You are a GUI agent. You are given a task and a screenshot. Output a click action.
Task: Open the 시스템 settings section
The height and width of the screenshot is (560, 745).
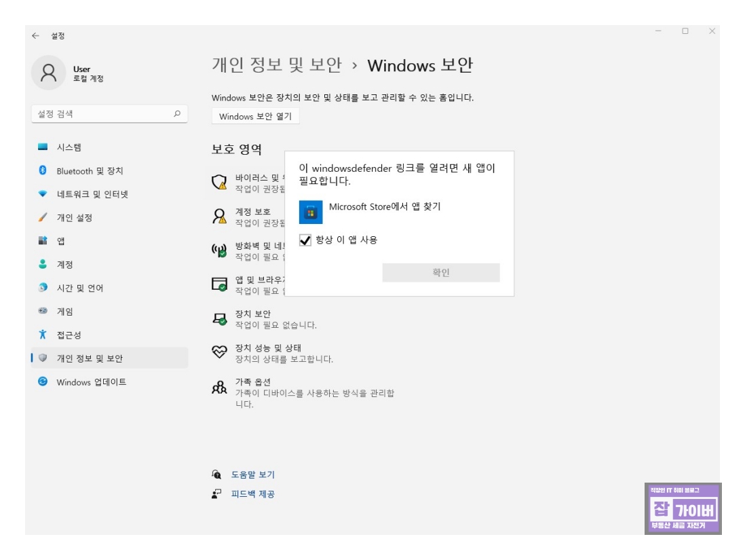[x=110, y=147]
